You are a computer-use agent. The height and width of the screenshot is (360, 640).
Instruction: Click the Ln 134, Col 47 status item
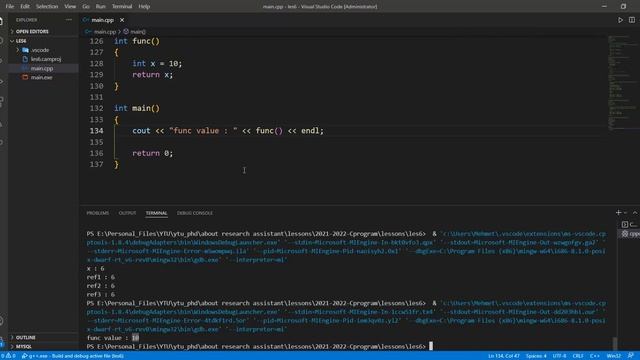click(504, 356)
